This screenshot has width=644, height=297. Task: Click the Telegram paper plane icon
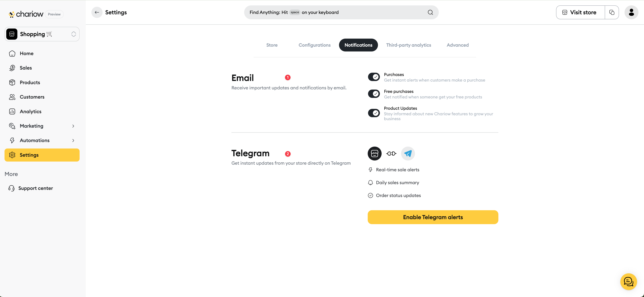408,153
